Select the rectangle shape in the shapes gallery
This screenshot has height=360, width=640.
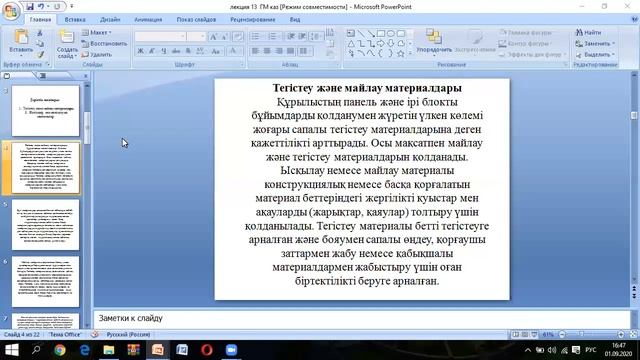[381, 33]
